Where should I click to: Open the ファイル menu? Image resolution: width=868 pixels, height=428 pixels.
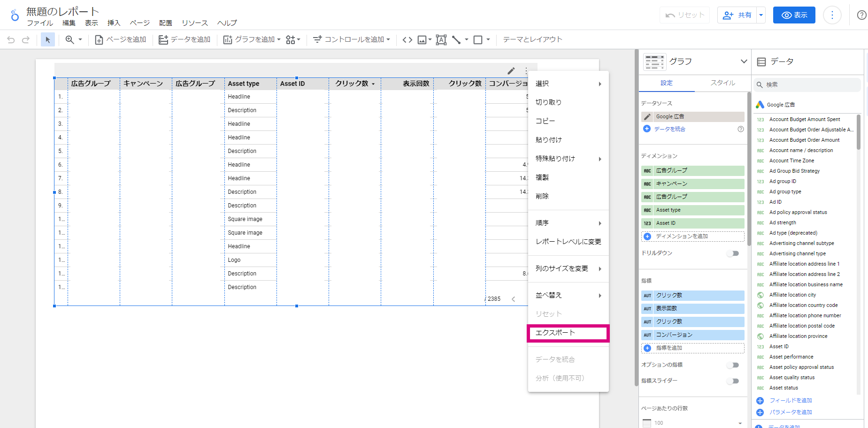pyautogui.click(x=40, y=23)
